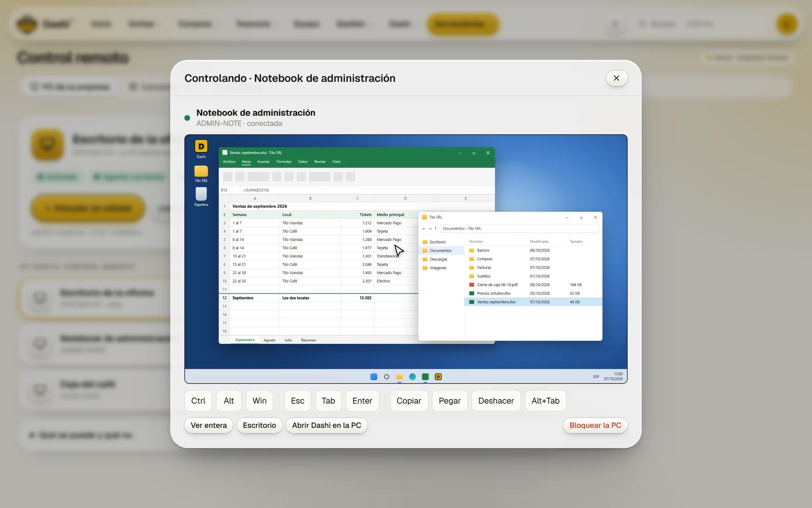The image size is (812, 508).
Task: Click the Deshacer button
Action: 496,401
